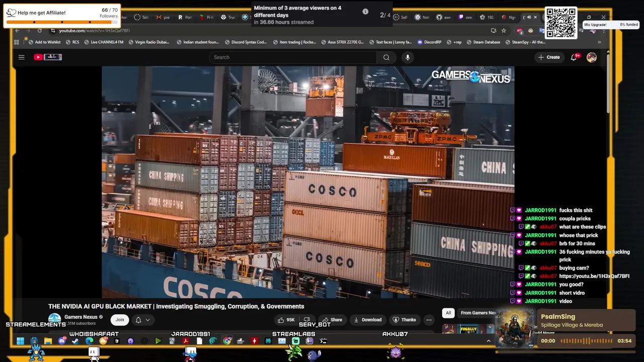Switch to the Tails browser tab

[141, 18]
